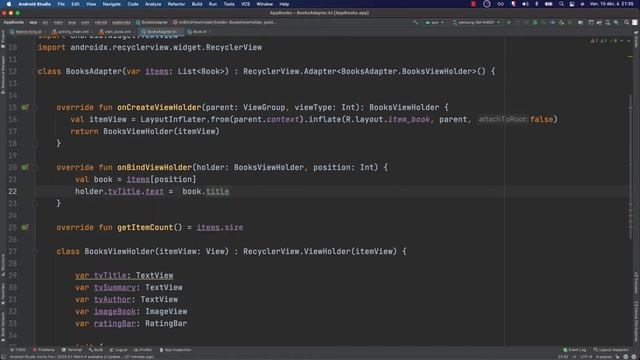Open the Logcat tool window
The image size is (640, 360).
click(119, 350)
